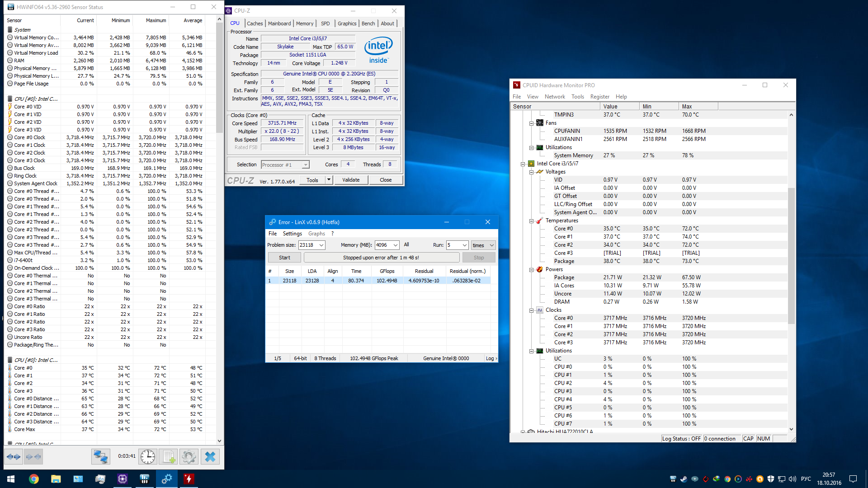Viewport: 868px width, 488px height.
Task: Open the SPD tab in CPU-Z
Action: pos(325,23)
